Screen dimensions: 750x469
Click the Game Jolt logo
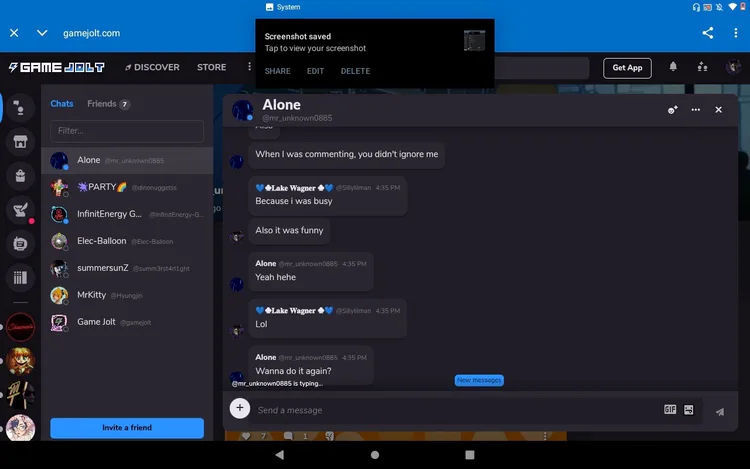tap(56, 67)
